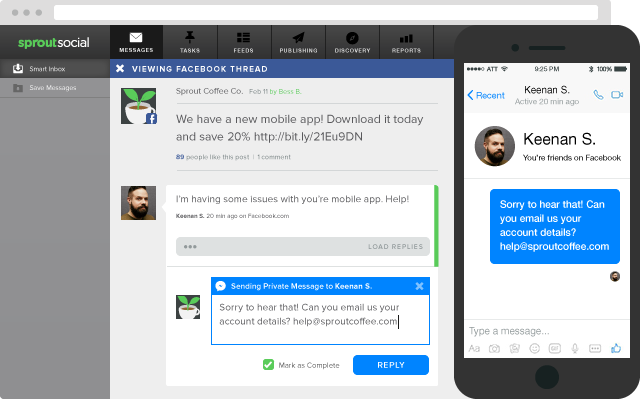Tap the blue sent message bubble
This screenshot has height=399, width=640.
tap(555, 226)
